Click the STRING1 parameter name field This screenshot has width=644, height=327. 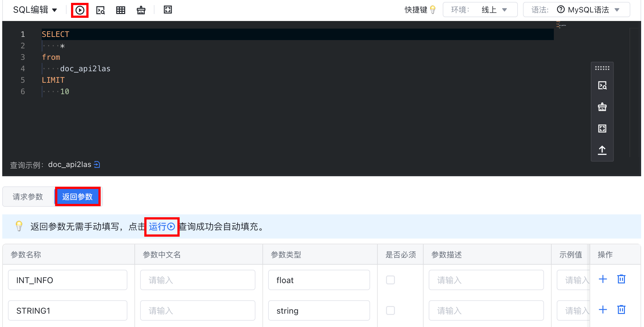[x=68, y=310]
